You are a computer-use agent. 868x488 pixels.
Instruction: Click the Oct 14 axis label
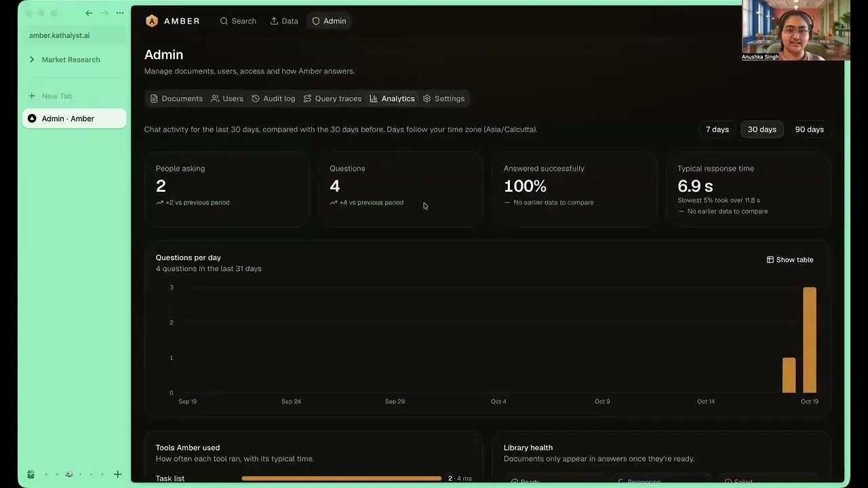point(706,402)
